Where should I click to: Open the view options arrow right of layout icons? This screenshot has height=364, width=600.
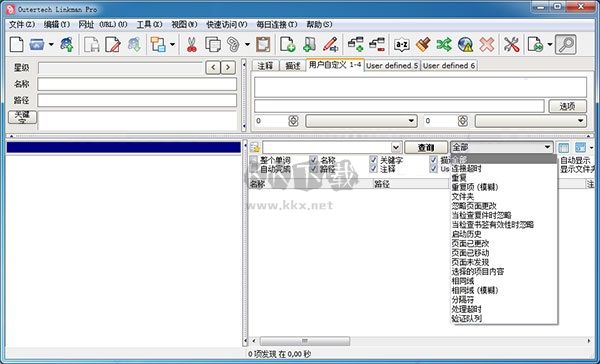click(x=592, y=147)
